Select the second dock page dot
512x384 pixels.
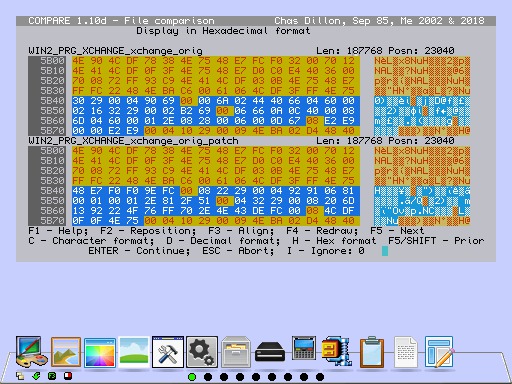pos(208,377)
